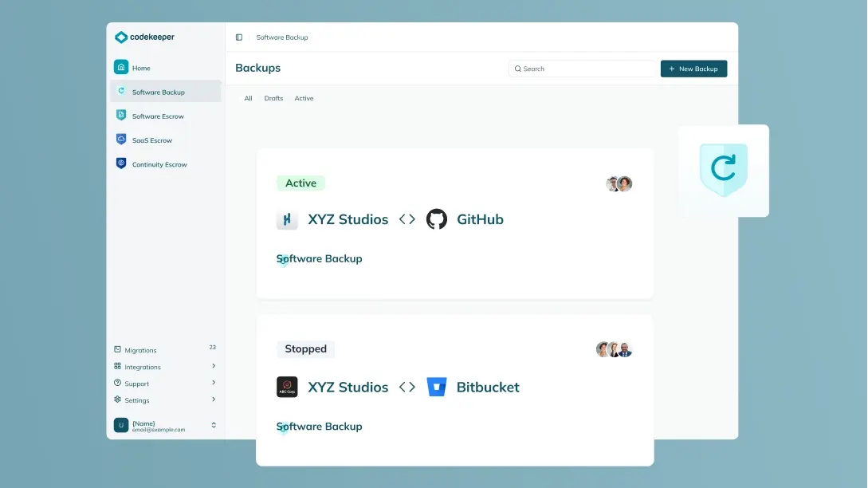Click the New Backup button
This screenshot has height=488, width=868.
693,69
